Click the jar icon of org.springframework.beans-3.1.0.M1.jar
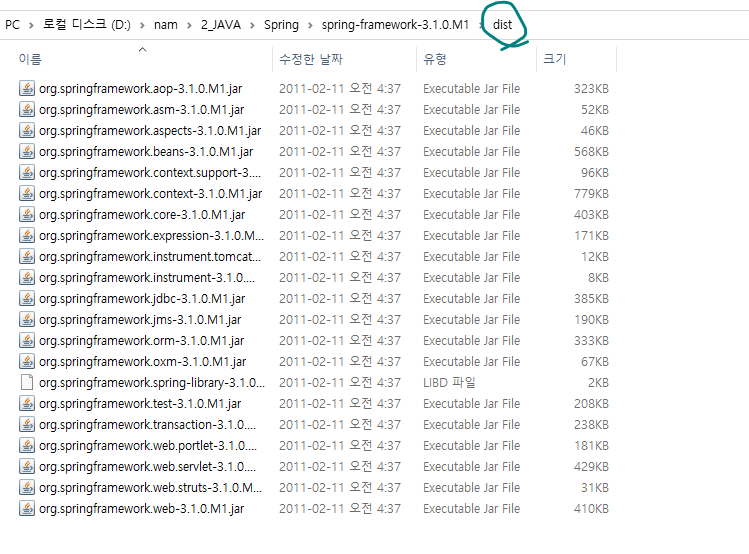The image size is (749, 554). [x=27, y=151]
